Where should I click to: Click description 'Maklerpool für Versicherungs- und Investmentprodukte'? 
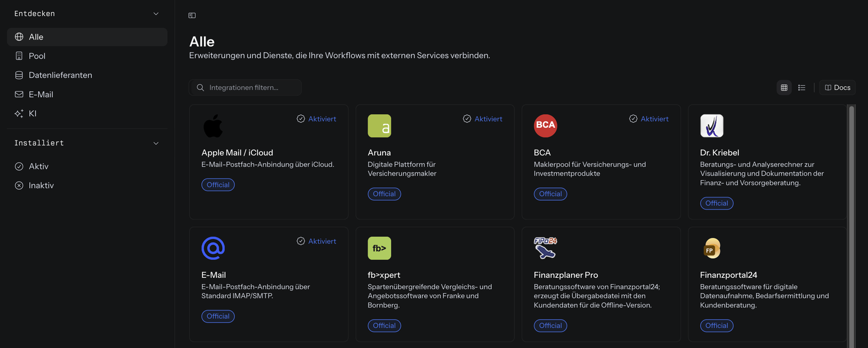coord(590,169)
